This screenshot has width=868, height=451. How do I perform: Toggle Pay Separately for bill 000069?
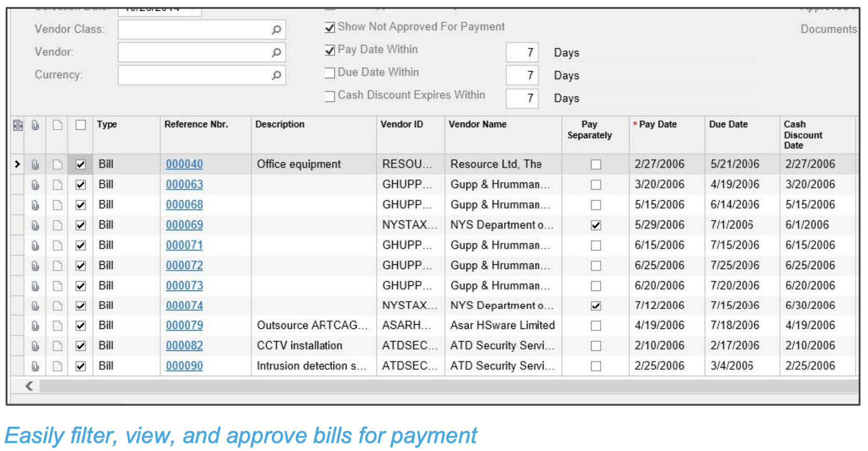pos(595,225)
